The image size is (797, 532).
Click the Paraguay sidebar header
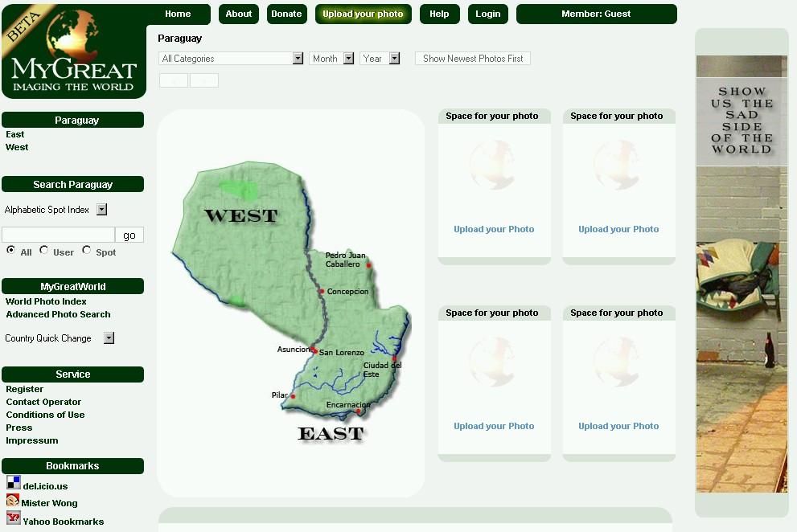[72, 120]
